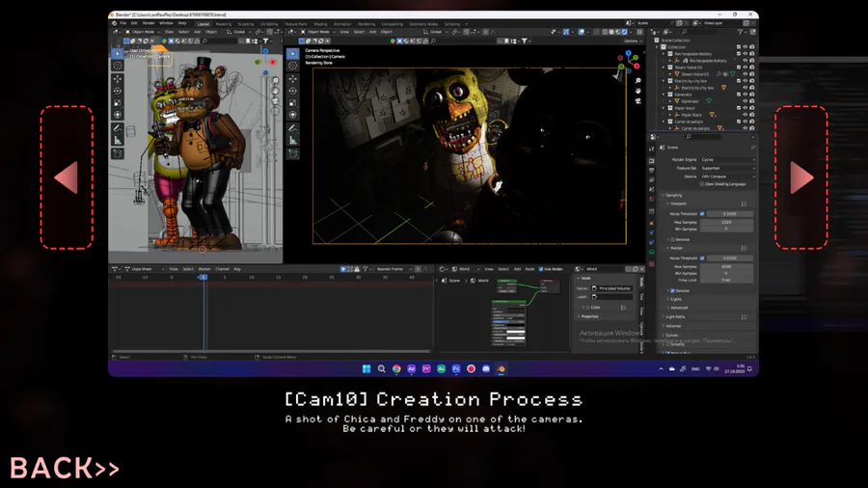868x488 pixels.
Task: Edit the viewport Max Samples 1024 field
Action: (726, 222)
